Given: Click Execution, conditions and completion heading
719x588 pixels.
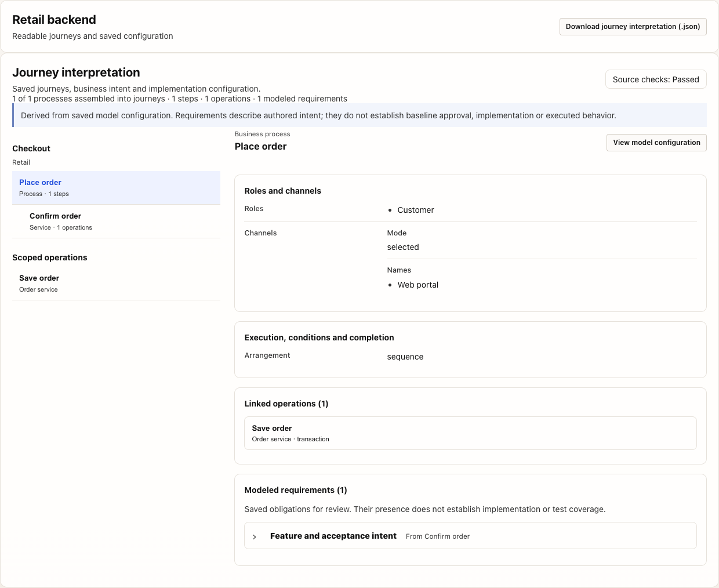Looking at the screenshot, I should tap(319, 337).
